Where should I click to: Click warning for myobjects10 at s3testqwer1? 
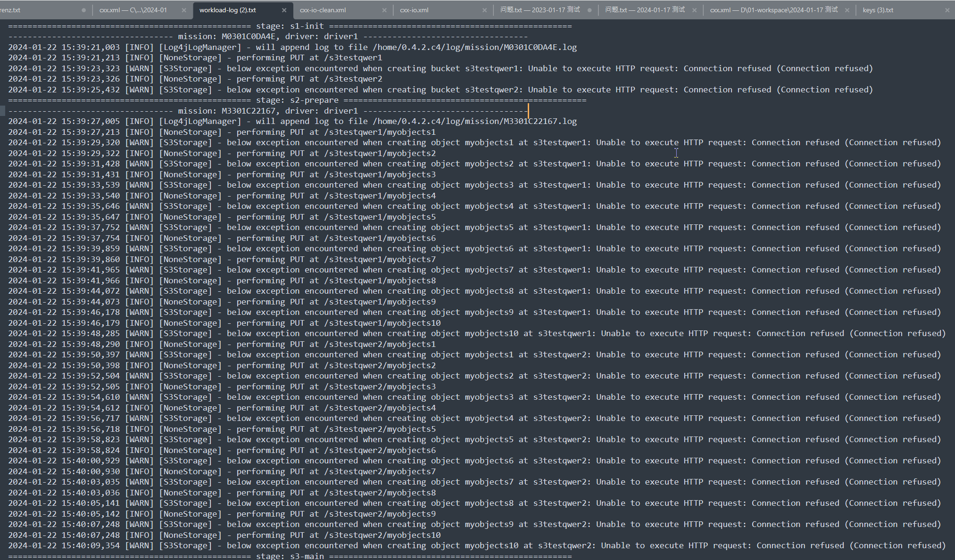477,333
